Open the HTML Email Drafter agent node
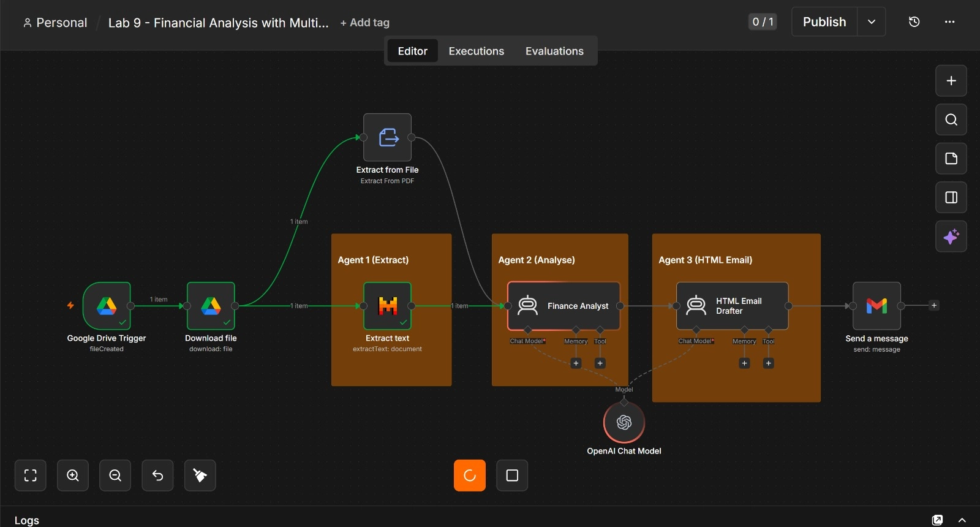 point(732,306)
